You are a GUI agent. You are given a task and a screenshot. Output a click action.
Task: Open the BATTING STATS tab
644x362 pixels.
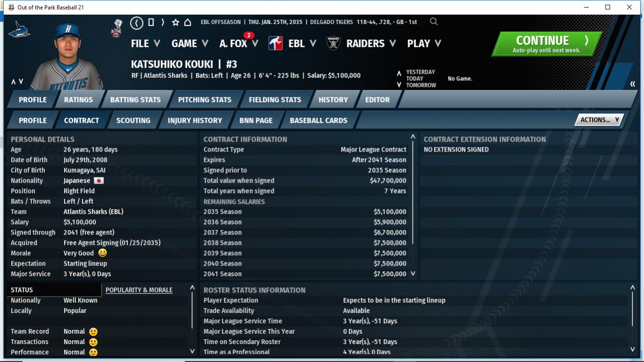point(135,100)
